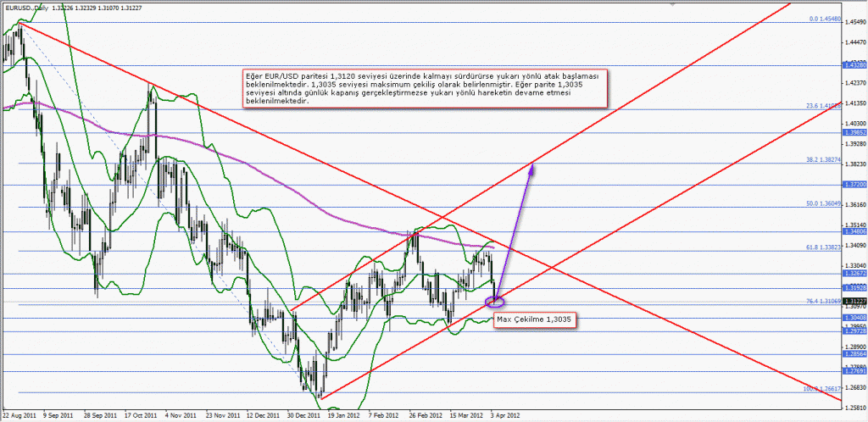Click the 'Max Çekilme 1,3035' label box
Image resolution: width=868 pixels, height=422 pixels.
536,320
